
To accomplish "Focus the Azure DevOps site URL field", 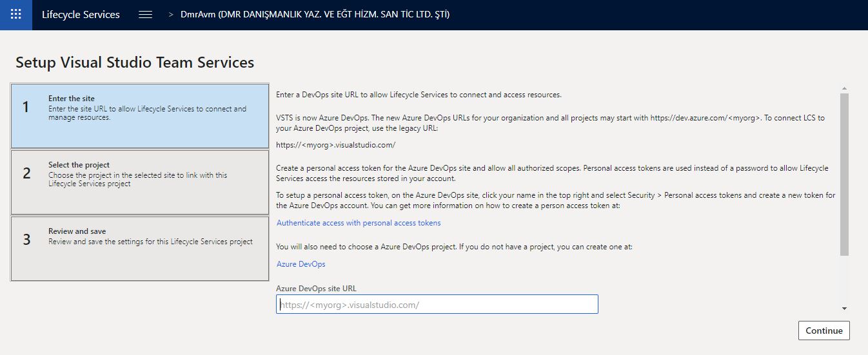I will [437, 304].
